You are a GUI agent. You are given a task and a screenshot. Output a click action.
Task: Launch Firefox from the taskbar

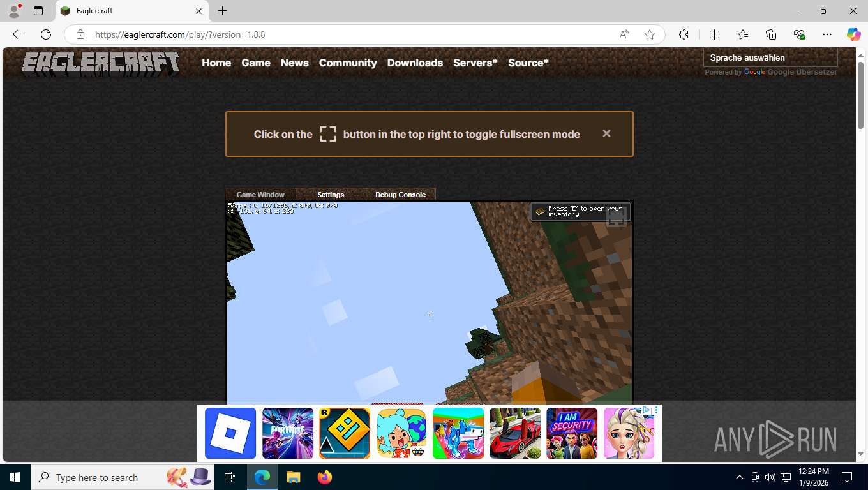[325, 477]
